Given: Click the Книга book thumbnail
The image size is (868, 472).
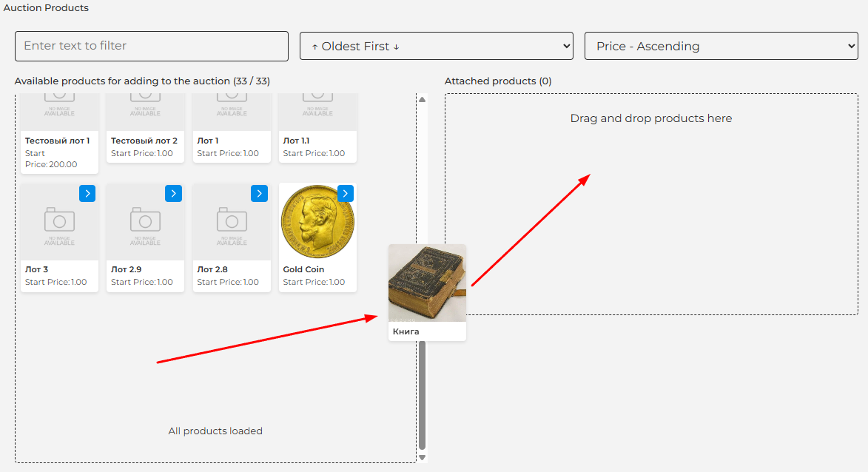Looking at the screenshot, I should (427, 284).
